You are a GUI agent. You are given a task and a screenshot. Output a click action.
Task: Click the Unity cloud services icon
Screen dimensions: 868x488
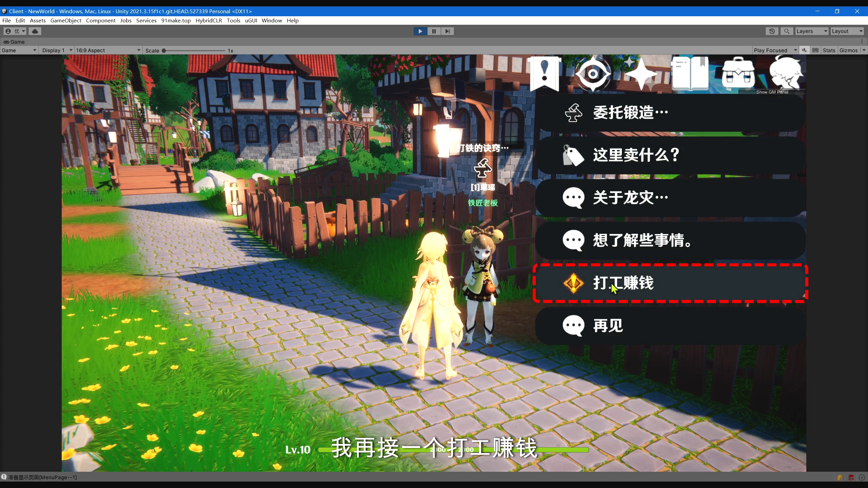pyautogui.click(x=35, y=31)
